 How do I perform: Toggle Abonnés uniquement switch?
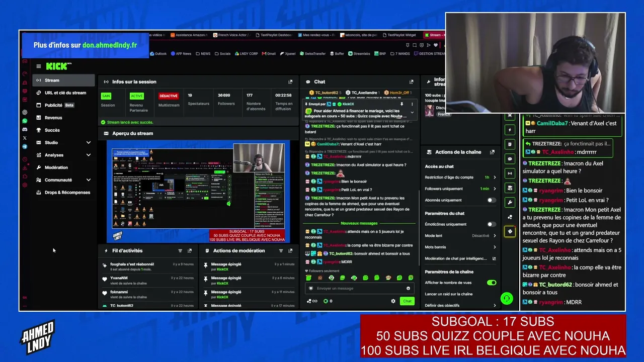(x=492, y=200)
